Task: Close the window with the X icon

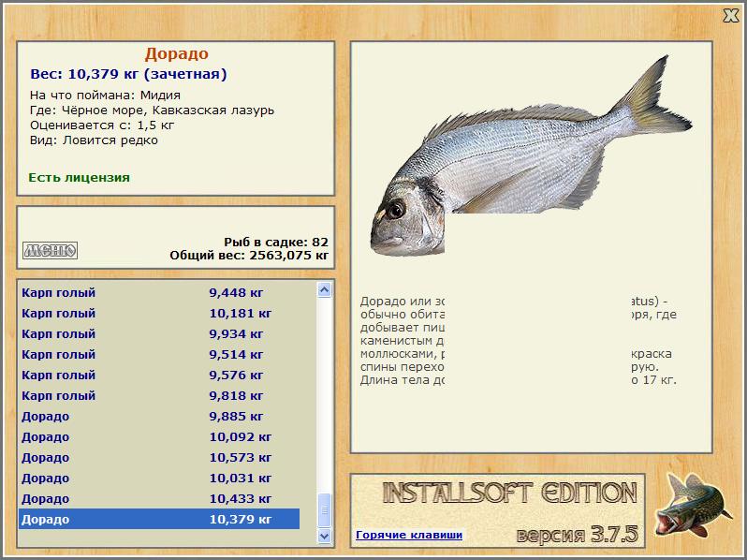Action: 730,16
